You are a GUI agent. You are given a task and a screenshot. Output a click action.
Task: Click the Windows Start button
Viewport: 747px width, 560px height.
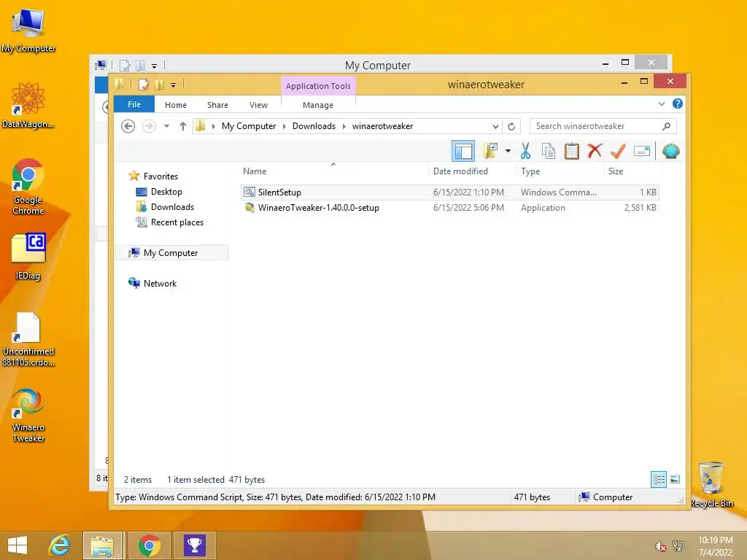(18, 545)
